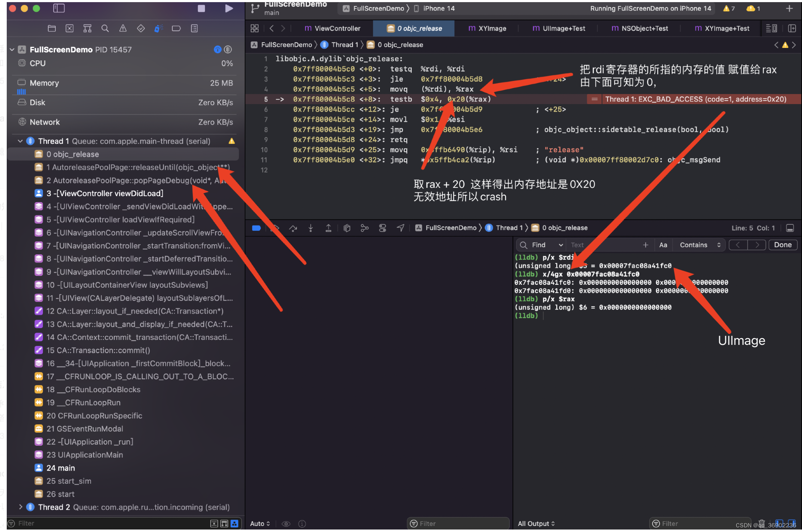The height and width of the screenshot is (532, 802).
Task: Click the Debug View Hierarchy button
Action: pyautogui.click(x=347, y=228)
